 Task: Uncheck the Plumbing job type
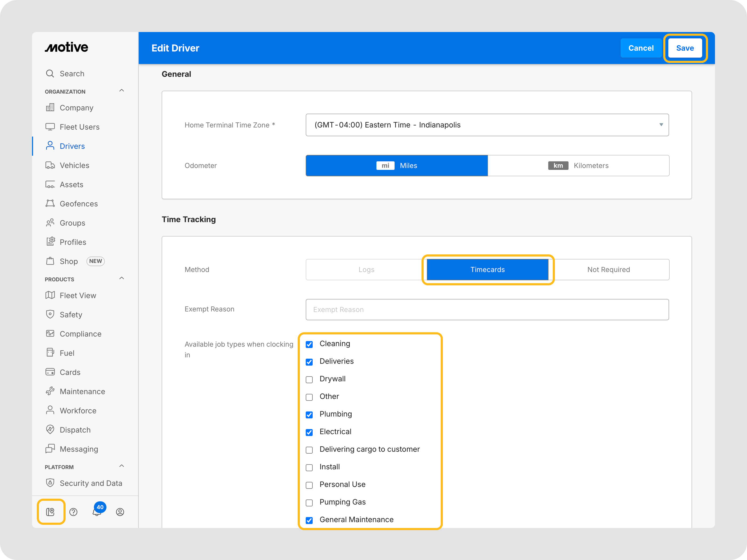click(x=309, y=414)
